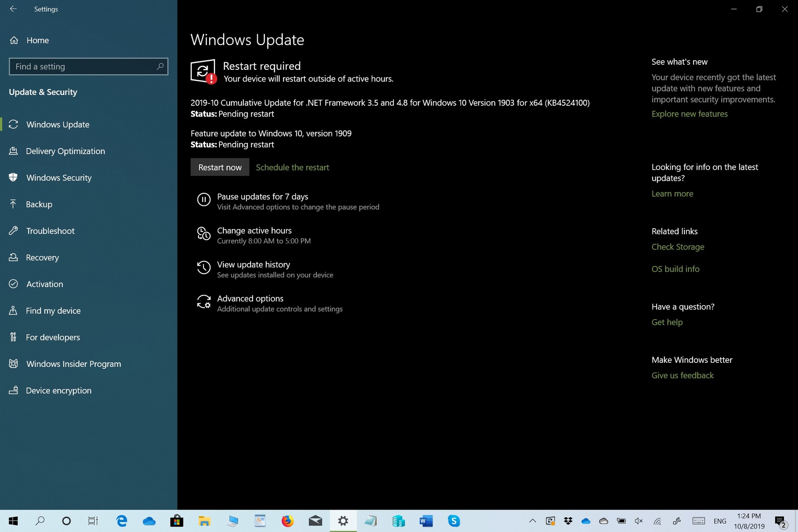Click the Dropbox tray icon
798x532 pixels.
(568, 521)
